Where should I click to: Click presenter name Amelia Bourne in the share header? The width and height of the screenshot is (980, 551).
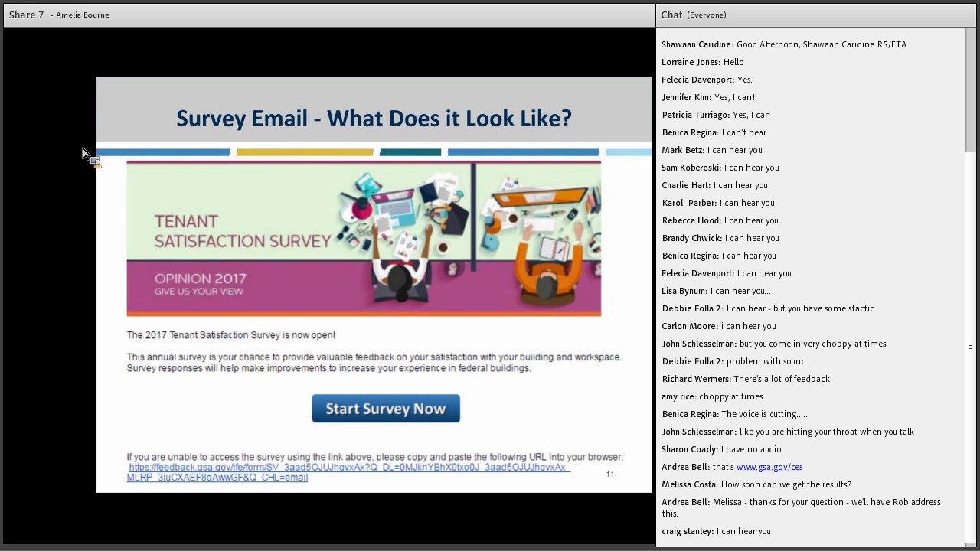pyautogui.click(x=83, y=15)
